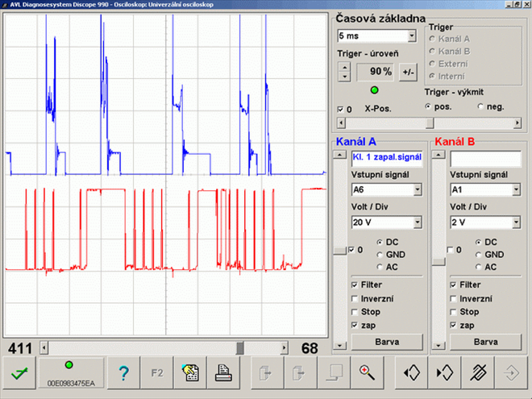Click the grayed arrow-into-diamond icon

point(511,373)
